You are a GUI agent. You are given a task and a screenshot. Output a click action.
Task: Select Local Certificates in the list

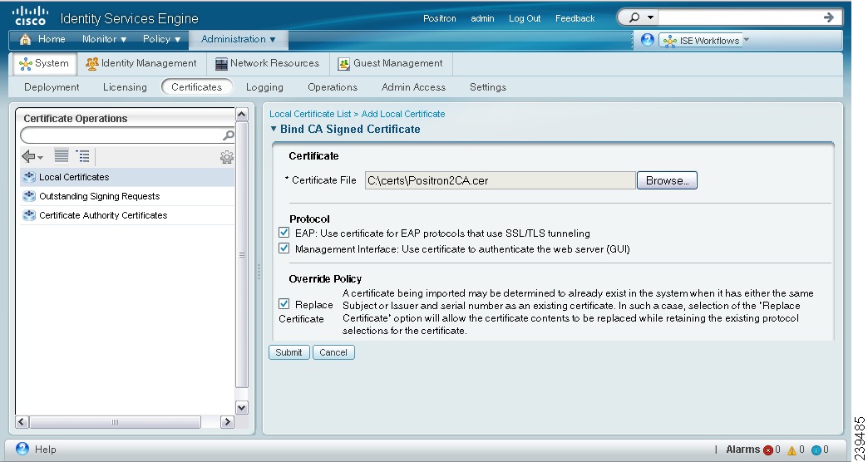click(127, 177)
